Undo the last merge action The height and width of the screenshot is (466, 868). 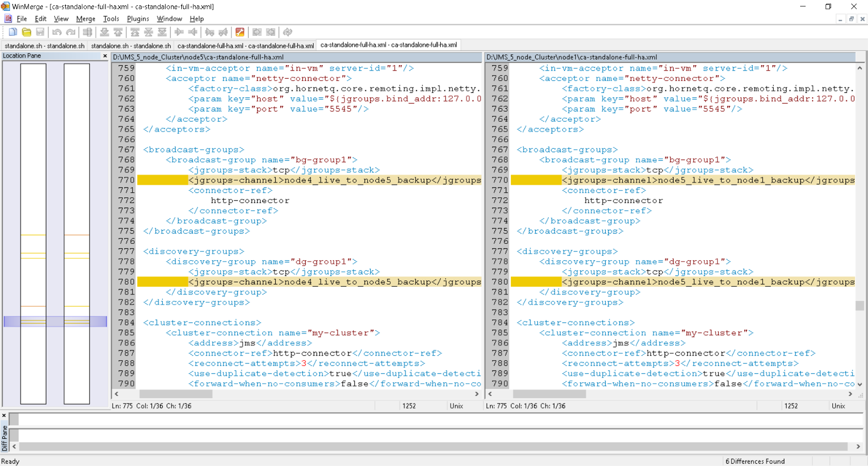[x=57, y=32]
